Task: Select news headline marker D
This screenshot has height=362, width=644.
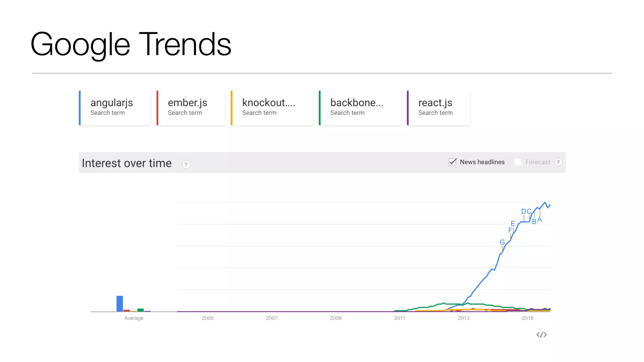Action: click(x=524, y=211)
